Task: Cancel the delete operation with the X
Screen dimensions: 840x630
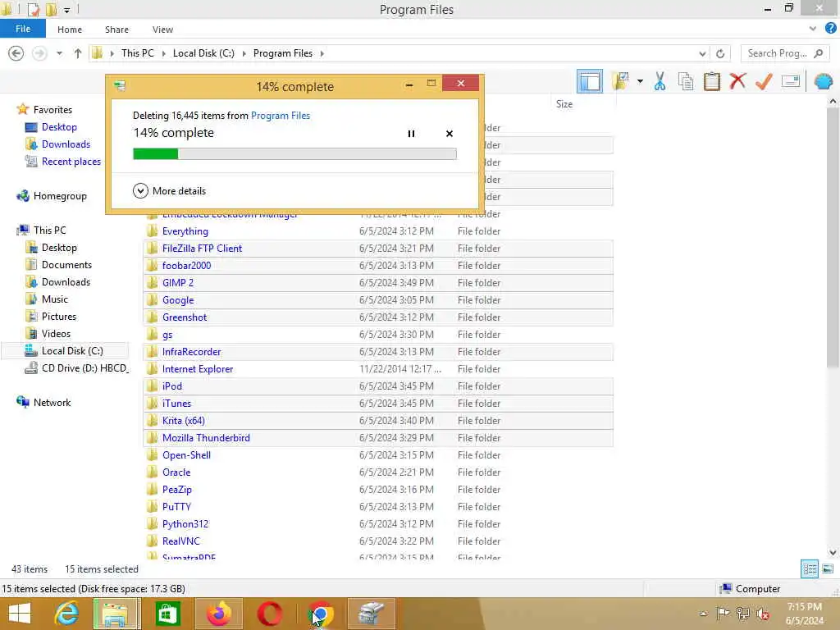Action: click(x=450, y=134)
